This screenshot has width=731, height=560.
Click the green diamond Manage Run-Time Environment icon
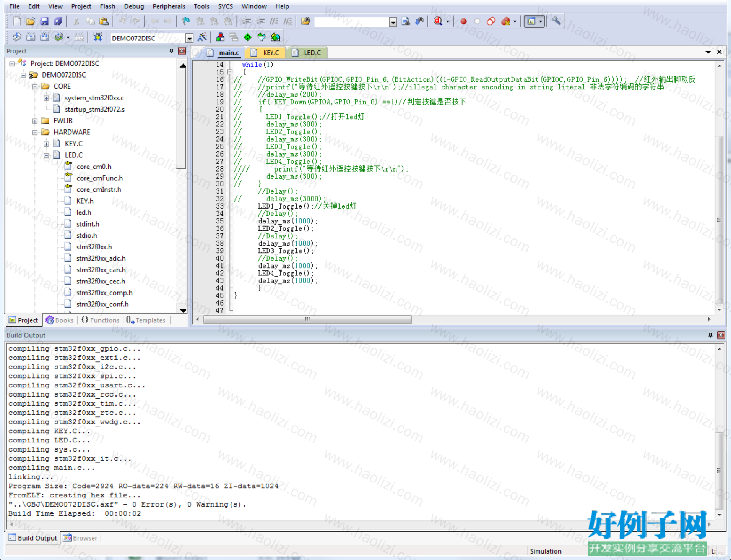[x=248, y=37]
